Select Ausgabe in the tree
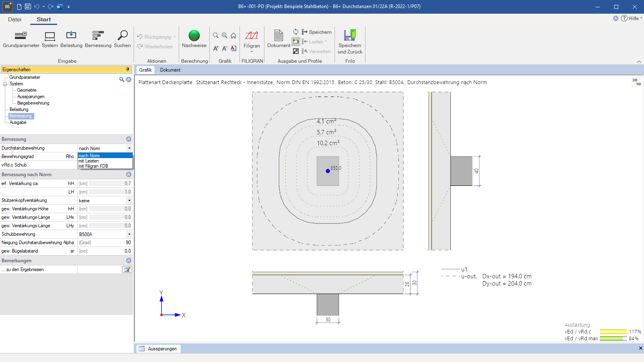The height and width of the screenshot is (362, 644). click(x=18, y=122)
